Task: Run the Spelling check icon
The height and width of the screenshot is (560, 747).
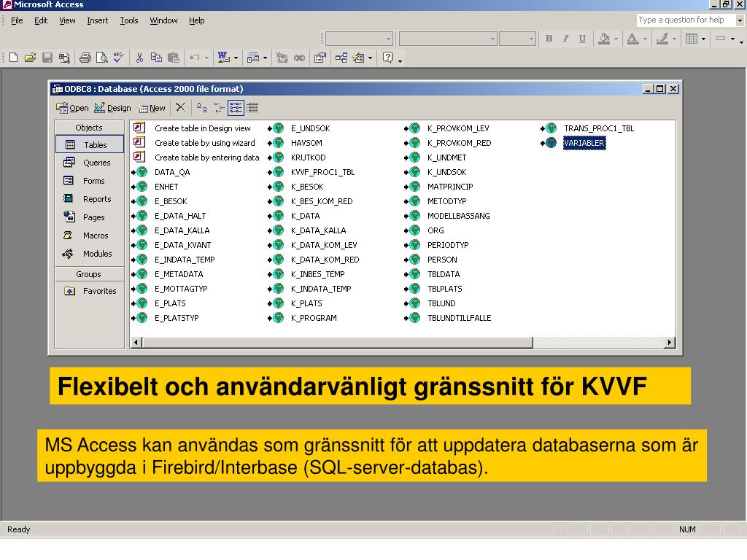Action: [119, 58]
